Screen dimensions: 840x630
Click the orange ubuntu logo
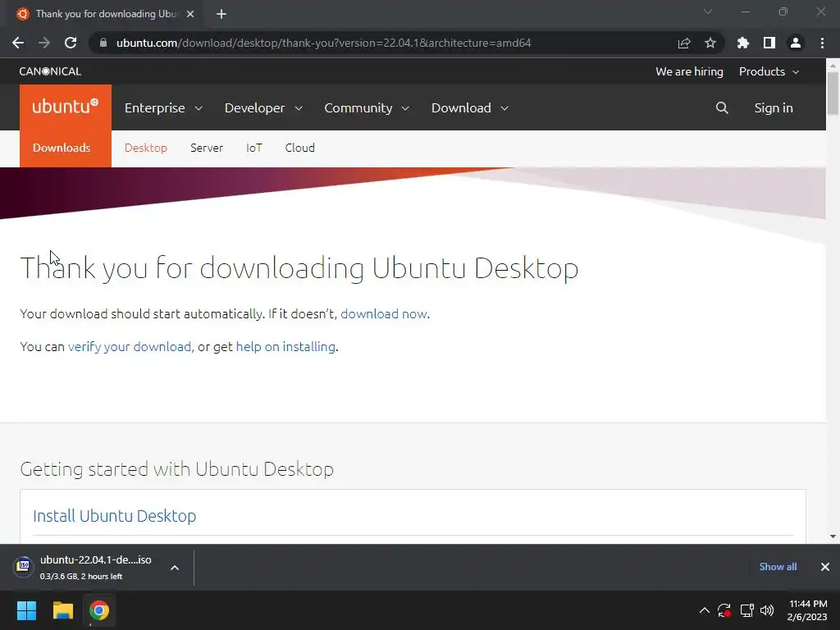point(66,107)
